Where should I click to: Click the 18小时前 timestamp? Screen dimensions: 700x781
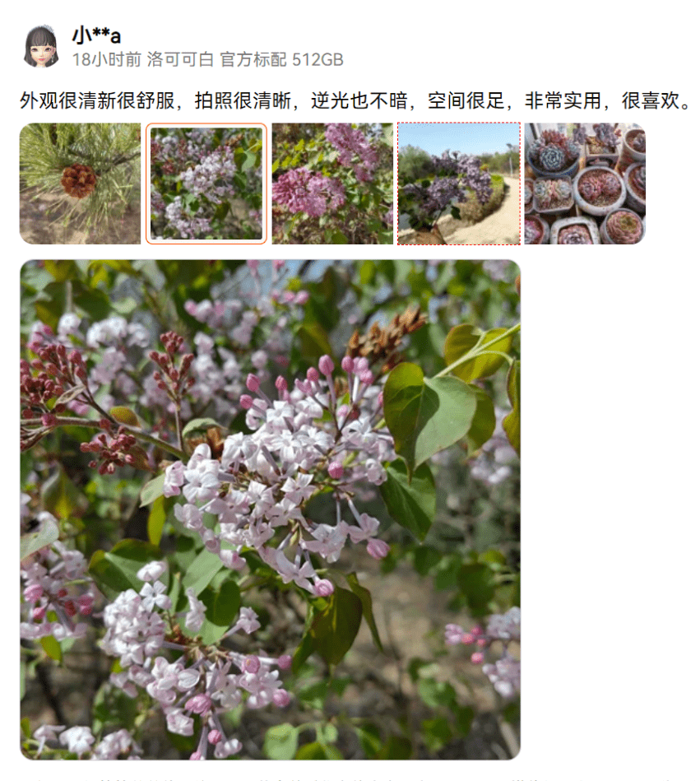107,60
